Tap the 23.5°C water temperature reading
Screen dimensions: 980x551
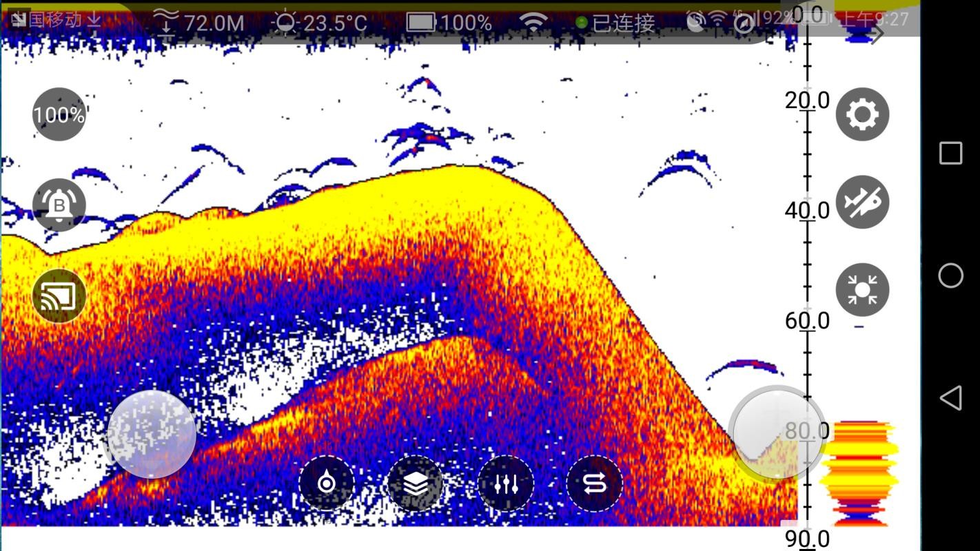320,22
